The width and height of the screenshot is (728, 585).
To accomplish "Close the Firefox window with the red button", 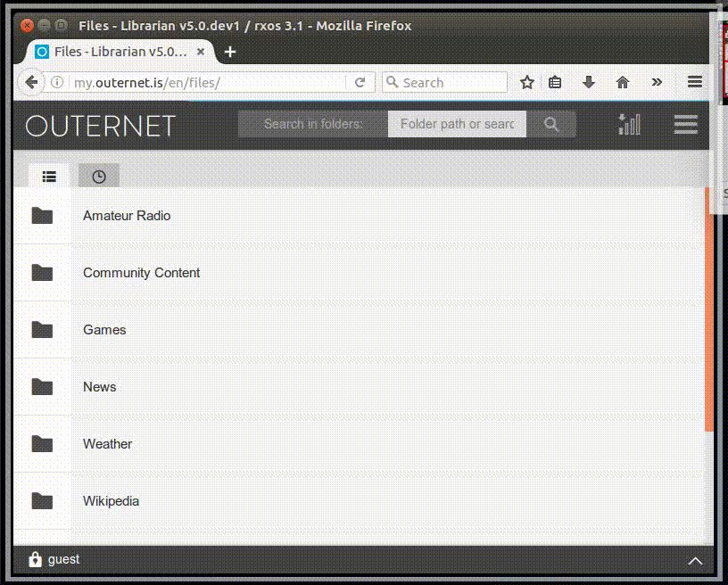I will tap(27, 25).
